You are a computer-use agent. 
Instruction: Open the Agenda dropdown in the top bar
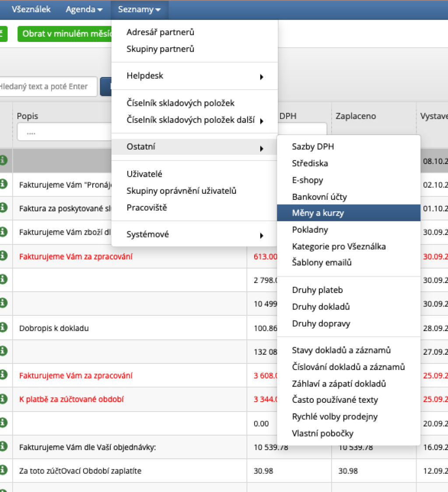tap(84, 9)
